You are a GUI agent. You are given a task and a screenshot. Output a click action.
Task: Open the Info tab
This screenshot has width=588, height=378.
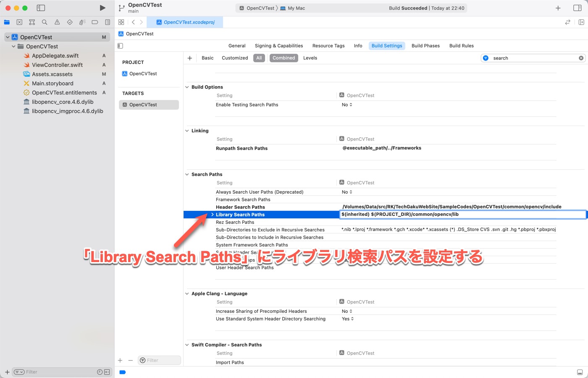[x=358, y=46]
